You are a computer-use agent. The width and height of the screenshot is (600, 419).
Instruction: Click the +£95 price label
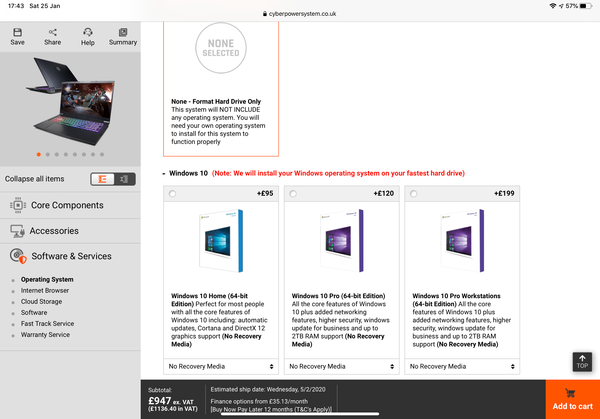point(265,194)
